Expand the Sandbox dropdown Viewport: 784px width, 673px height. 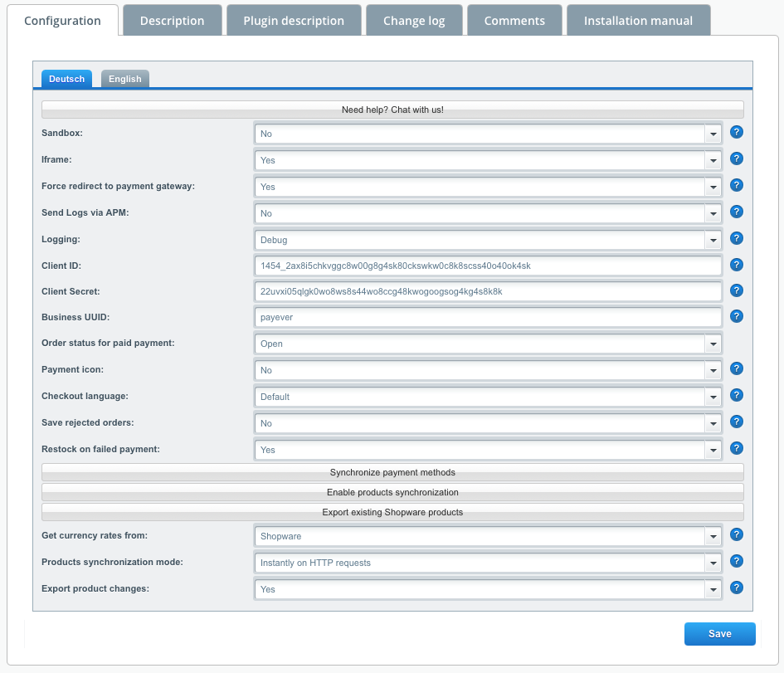713,134
